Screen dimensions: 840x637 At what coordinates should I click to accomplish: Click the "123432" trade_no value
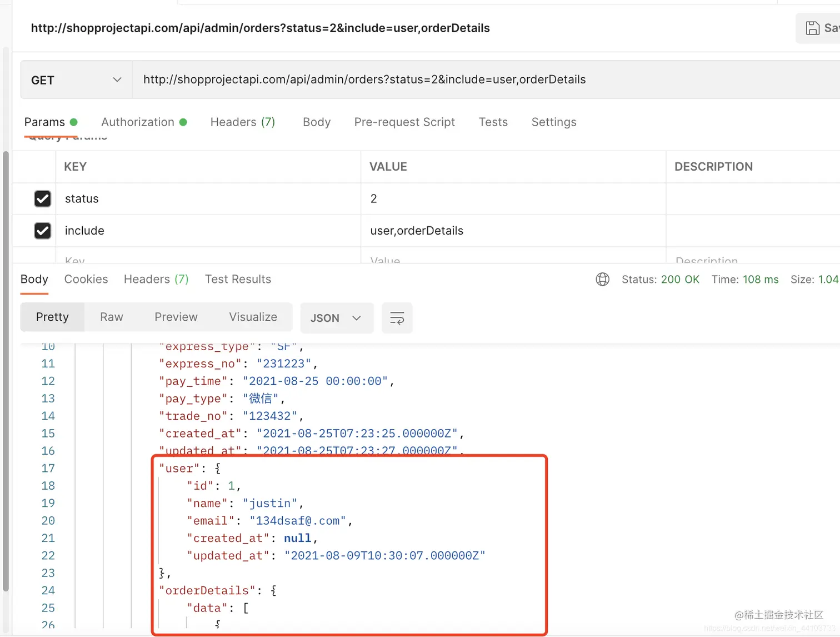[x=270, y=416]
